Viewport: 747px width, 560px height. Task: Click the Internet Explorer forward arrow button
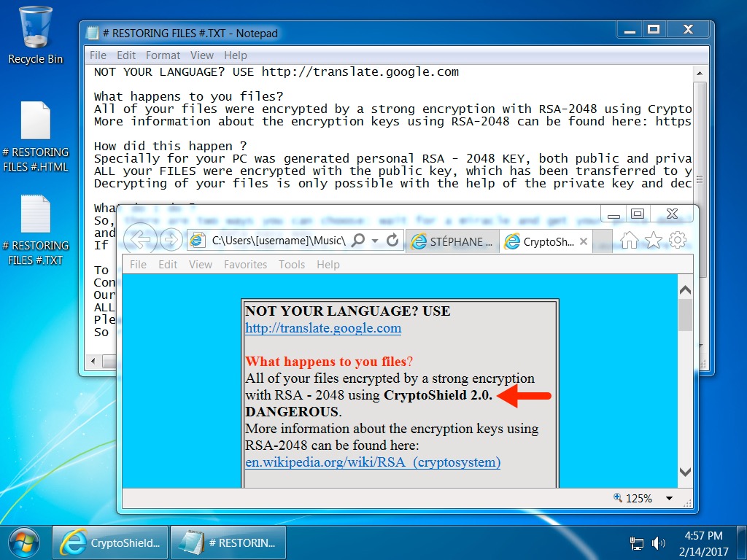pyautogui.click(x=171, y=239)
